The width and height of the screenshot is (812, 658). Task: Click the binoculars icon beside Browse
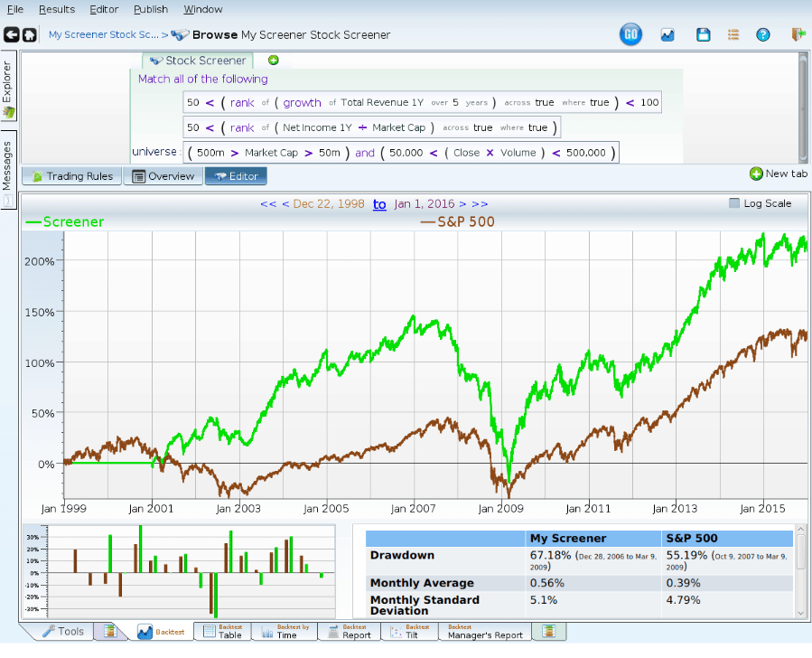click(180, 34)
